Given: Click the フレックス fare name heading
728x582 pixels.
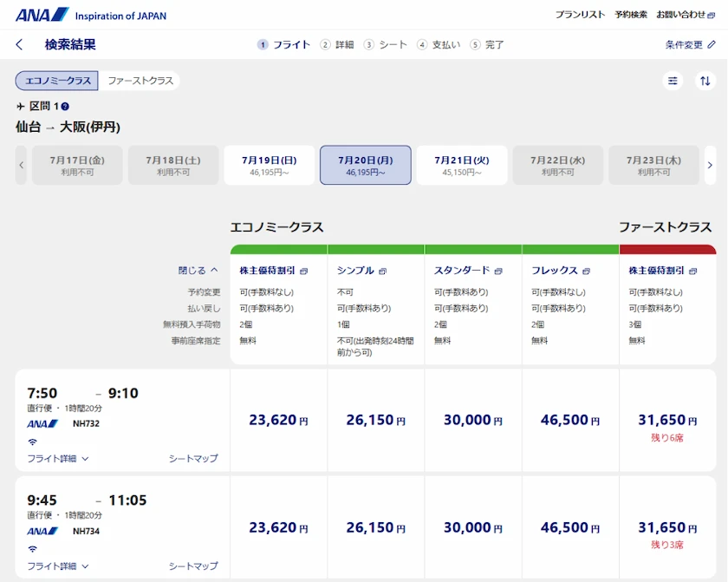Looking at the screenshot, I should pyautogui.click(x=555, y=271).
